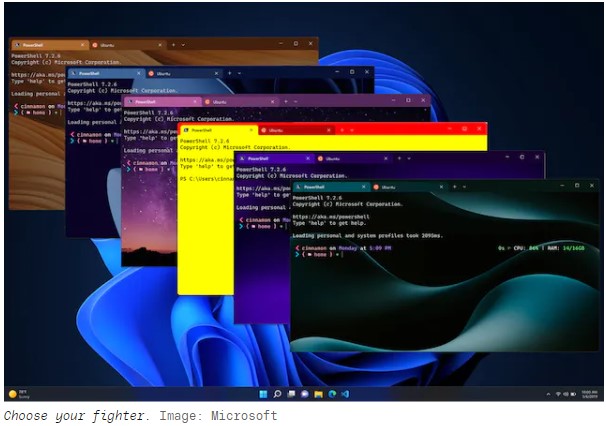Close the Ubuntu tab in the teal front window
Screen dimensions: 606x426
pos(441,187)
